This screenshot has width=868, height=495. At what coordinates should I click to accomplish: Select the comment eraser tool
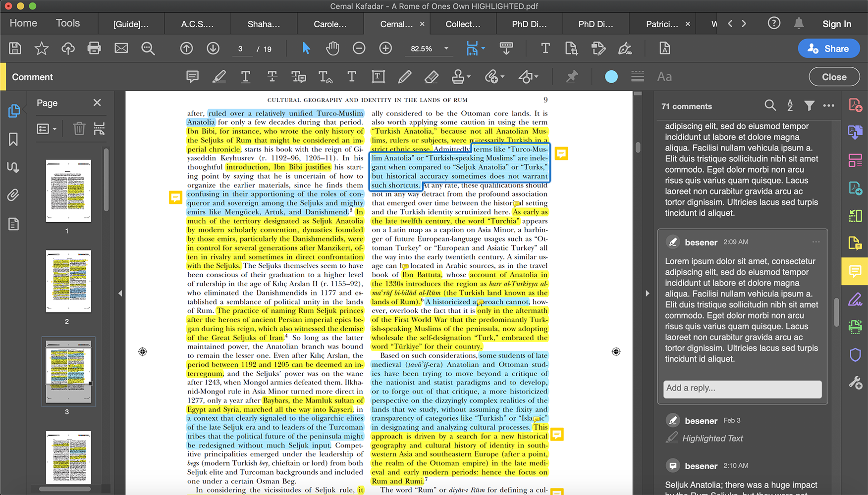click(432, 77)
